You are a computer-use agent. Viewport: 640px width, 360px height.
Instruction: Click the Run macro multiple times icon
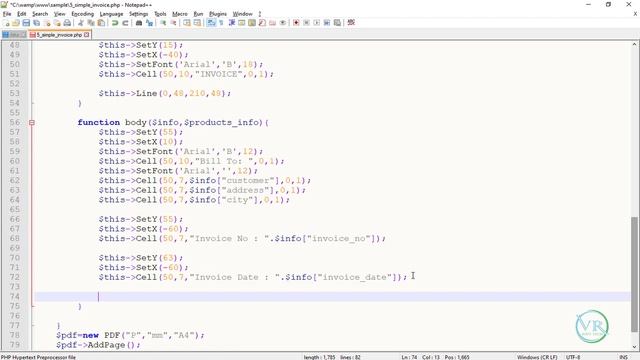pyautogui.click(x=327, y=23)
